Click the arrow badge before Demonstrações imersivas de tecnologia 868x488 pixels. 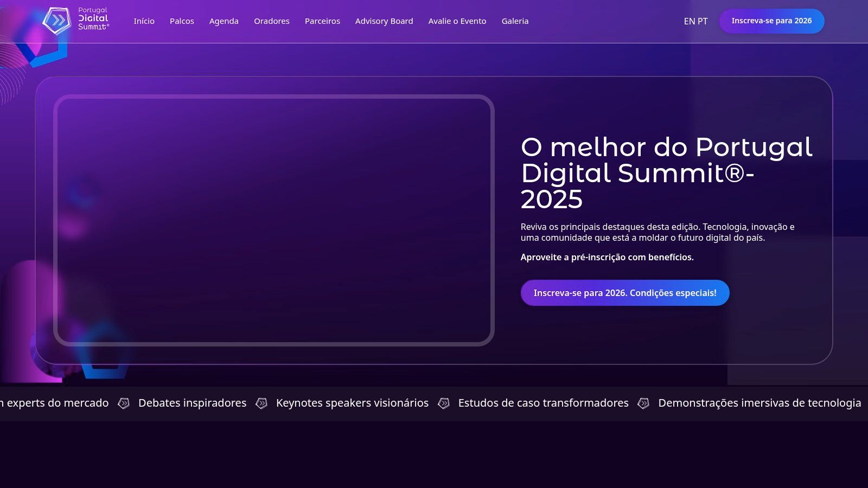(644, 403)
